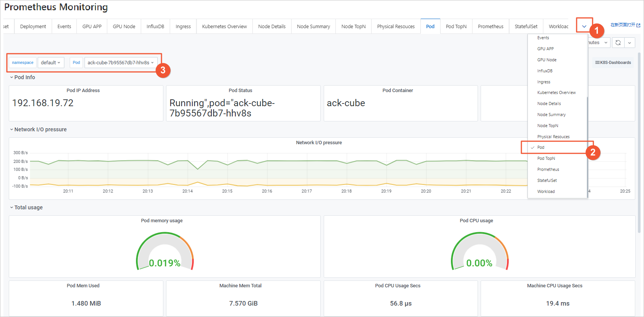Open the more tabs chevron dropdown
The image size is (644, 317).
[584, 26]
